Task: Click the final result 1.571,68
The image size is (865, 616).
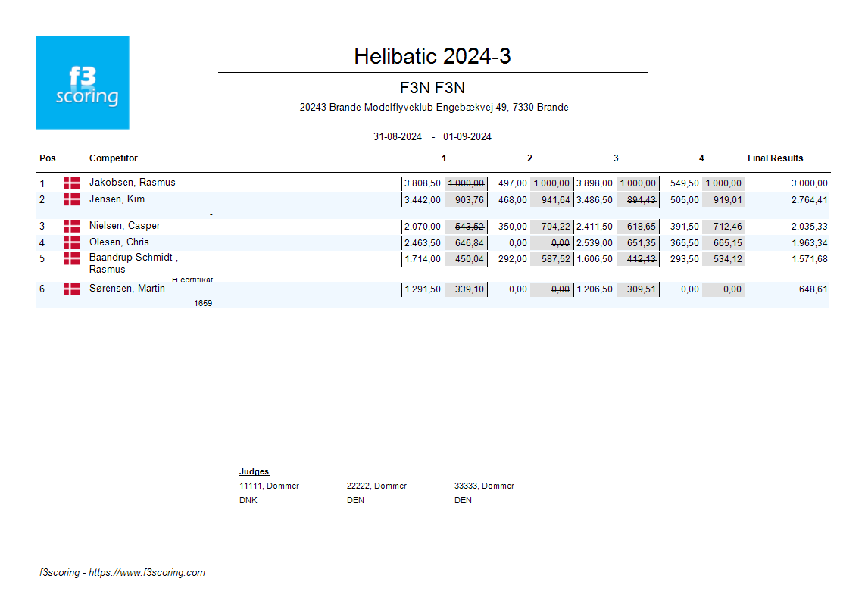Action: [809, 259]
